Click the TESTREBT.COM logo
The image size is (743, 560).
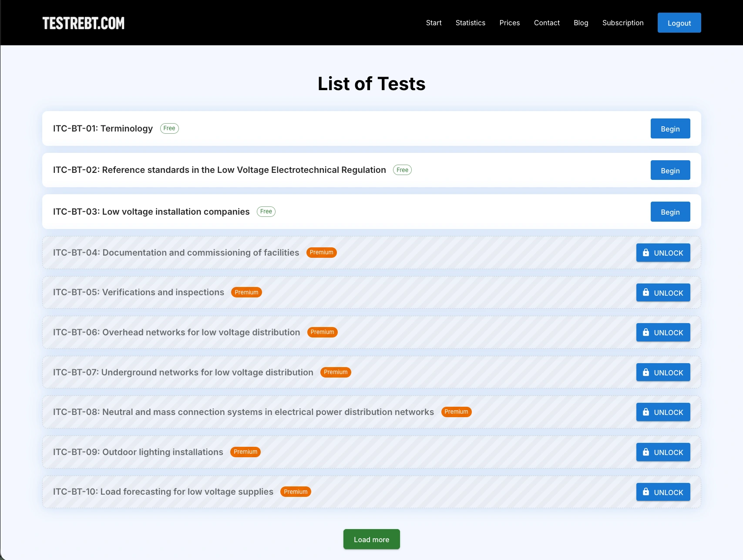[x=83, y=23]
